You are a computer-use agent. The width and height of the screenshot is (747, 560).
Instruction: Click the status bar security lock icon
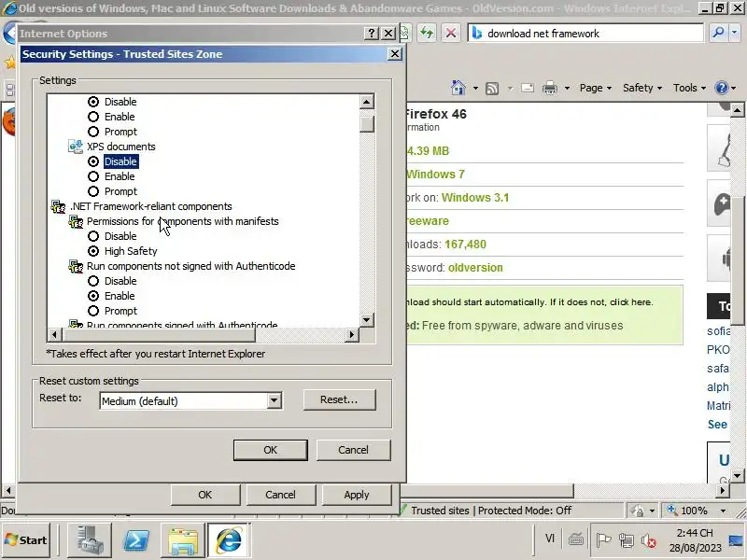pyautogui.click(x=637, y=511)
